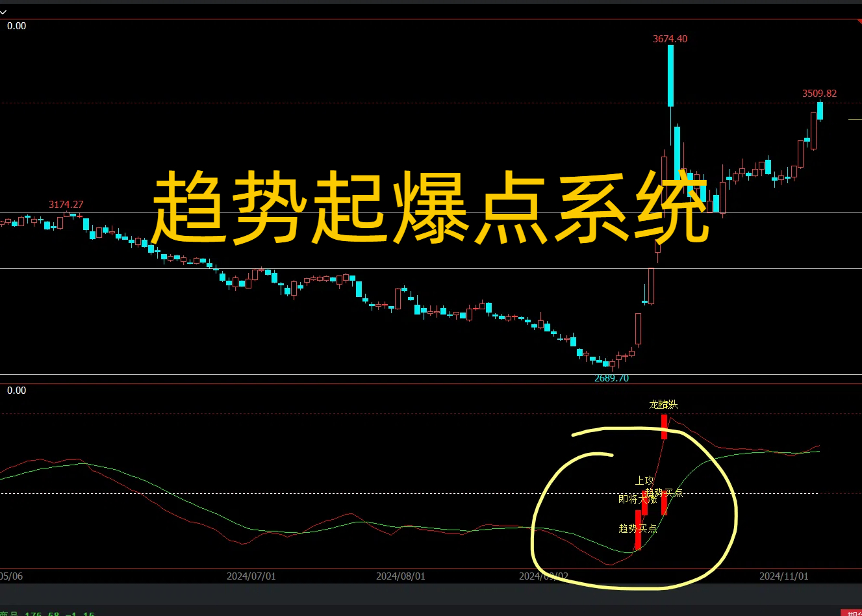The height and width of the screenshot is (616, 862).
Task: Click the 2024/07/01 date on time axis
Action: point(251,576)
